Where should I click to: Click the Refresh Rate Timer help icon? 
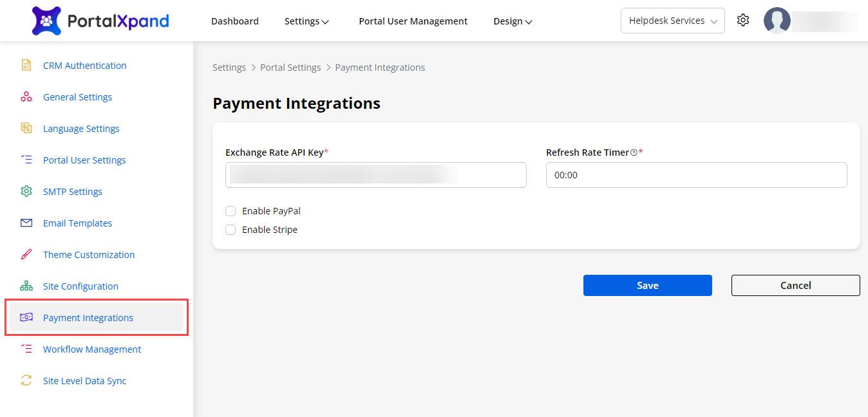point(634,153)
